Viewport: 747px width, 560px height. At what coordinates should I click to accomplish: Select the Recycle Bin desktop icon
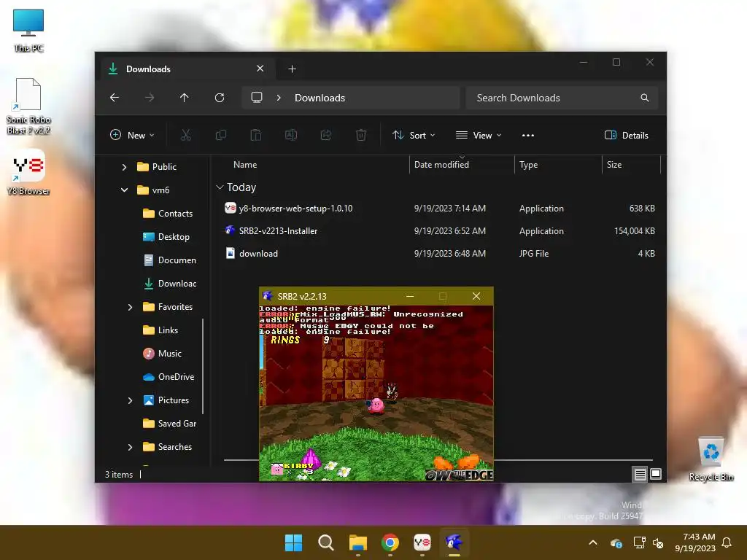click(711, 459)
